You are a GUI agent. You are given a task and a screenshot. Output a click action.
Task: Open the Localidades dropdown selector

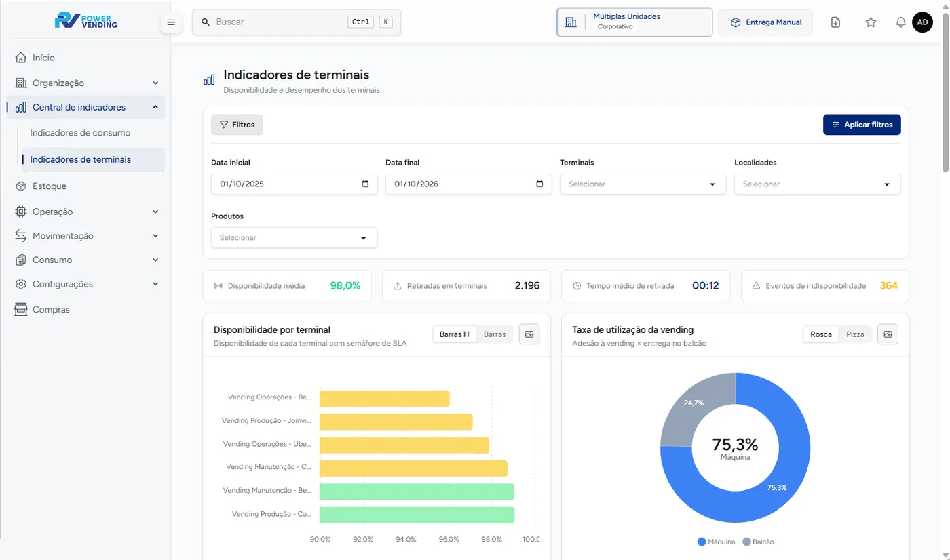(x=817, y=184)
